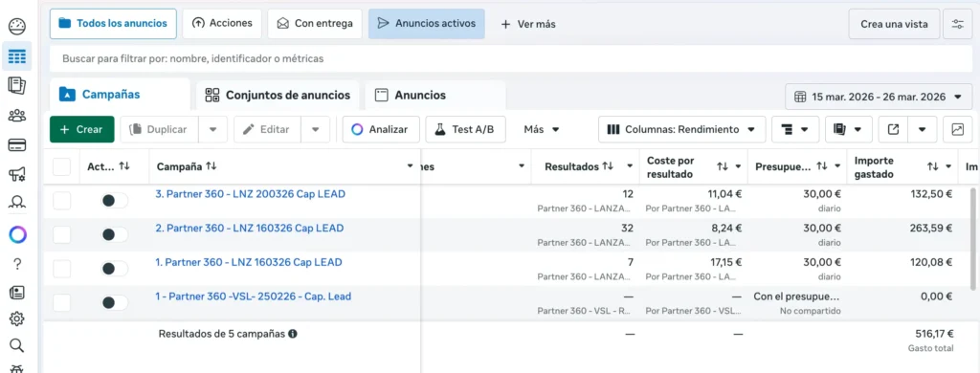Screen dimensions: 980x373
Task: Sort by the Presupuesto column arrows
Action: tap(822, 166)
